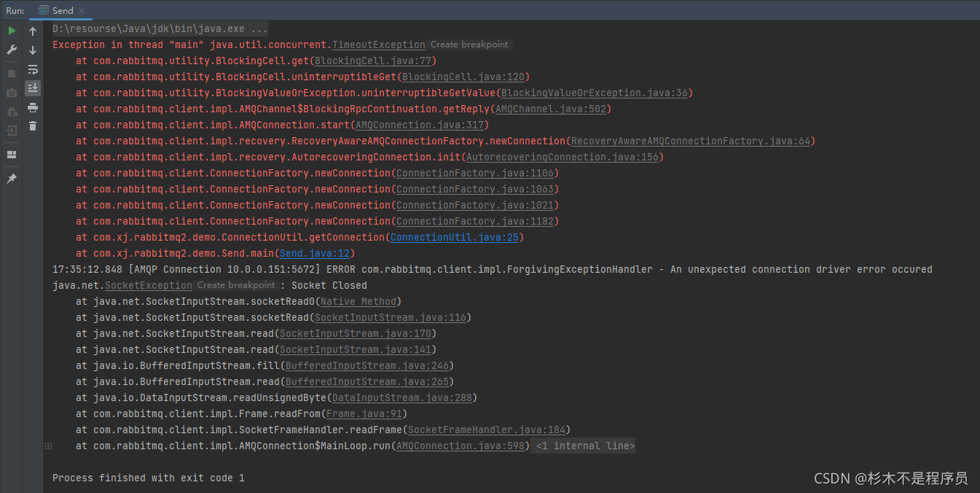Toggle soft-wrap for console output
Image resolution: width=980 pixels, height=493 pixels.
click(32, 70)
